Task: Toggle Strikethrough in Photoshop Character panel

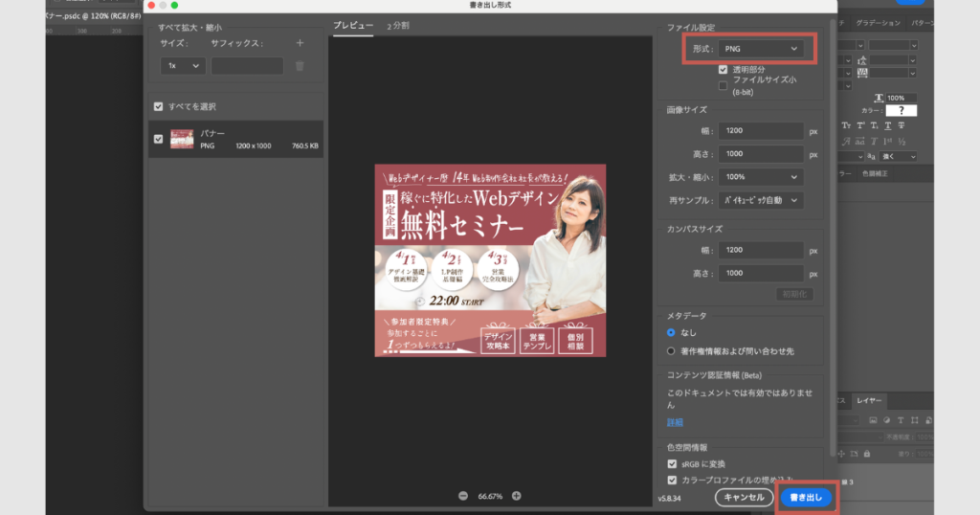Action: point(902,125)
